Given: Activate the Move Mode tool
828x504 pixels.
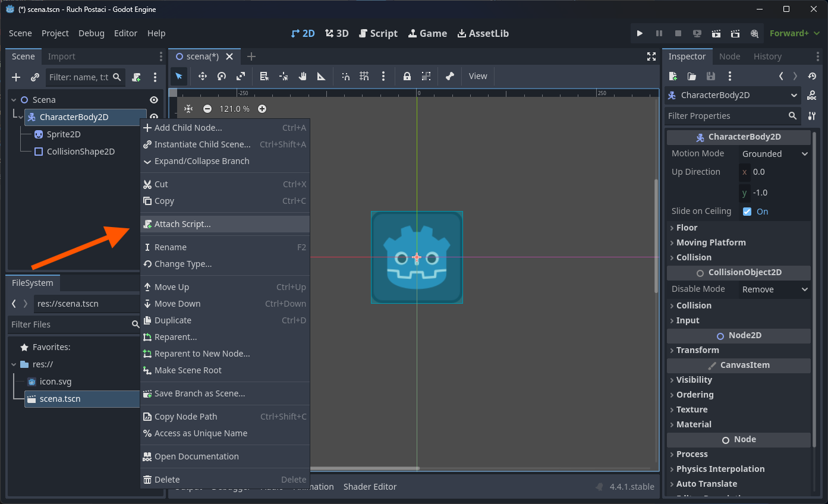Looking at the screenshot, I should point(202,76).
